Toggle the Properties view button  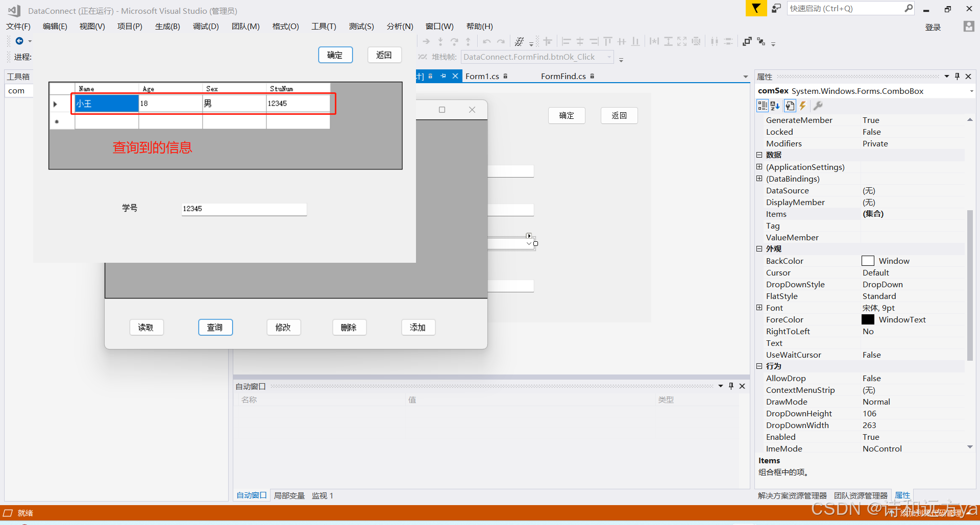[790, 106]
